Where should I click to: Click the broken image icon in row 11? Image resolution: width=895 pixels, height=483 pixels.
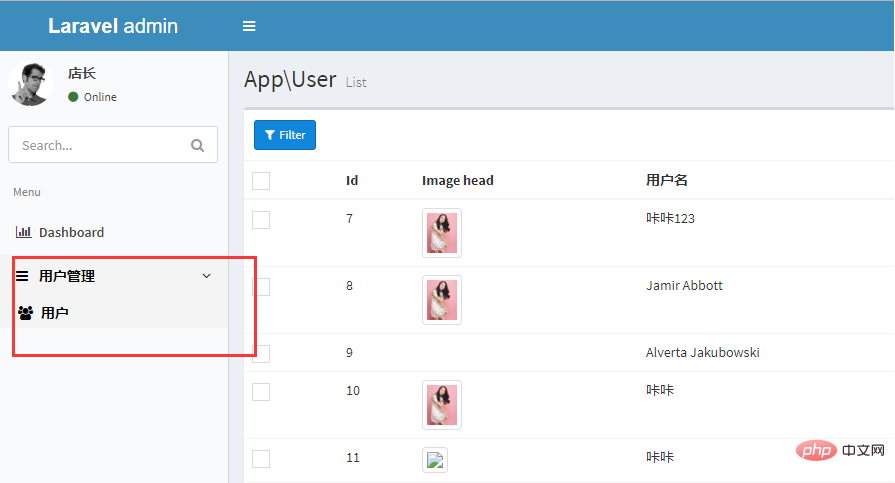[x=434, y=460]
